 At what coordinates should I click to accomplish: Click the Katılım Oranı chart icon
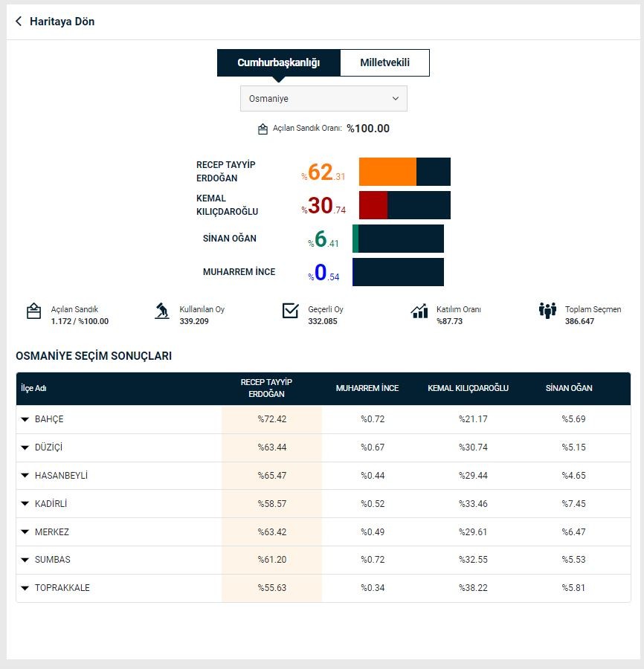(419, 311)
